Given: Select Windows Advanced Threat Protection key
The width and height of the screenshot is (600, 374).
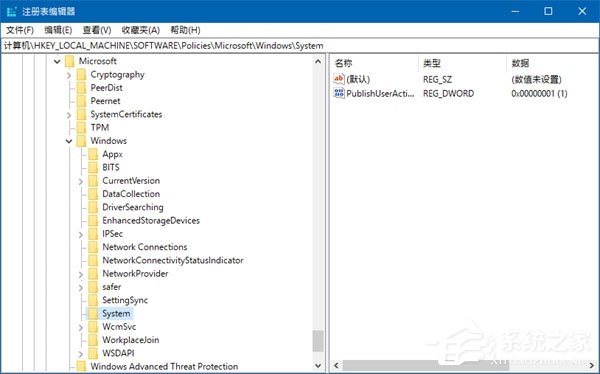Looking at the screenshot, I should (x=164, y=367).
